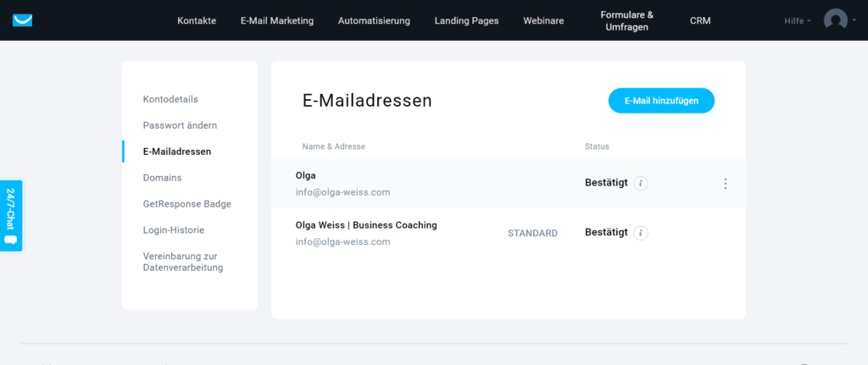Viewport: 868px width, 365px height.
Task: Expand the Hilfe dropdown
Action: (798, 20)
